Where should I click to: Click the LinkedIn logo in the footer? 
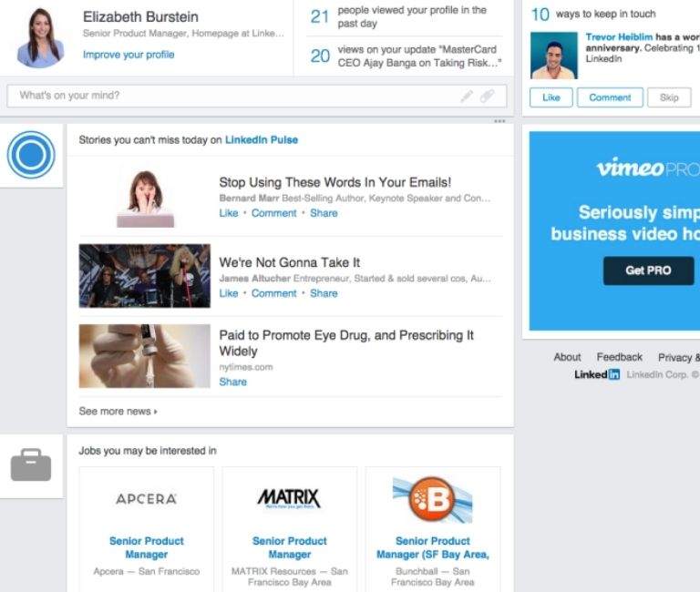(x=597, y=374)
